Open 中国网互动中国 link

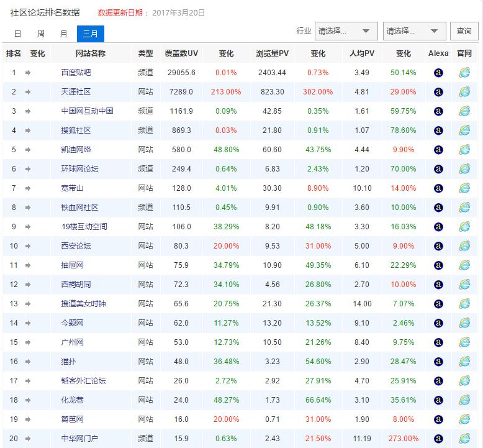[87, 111]
